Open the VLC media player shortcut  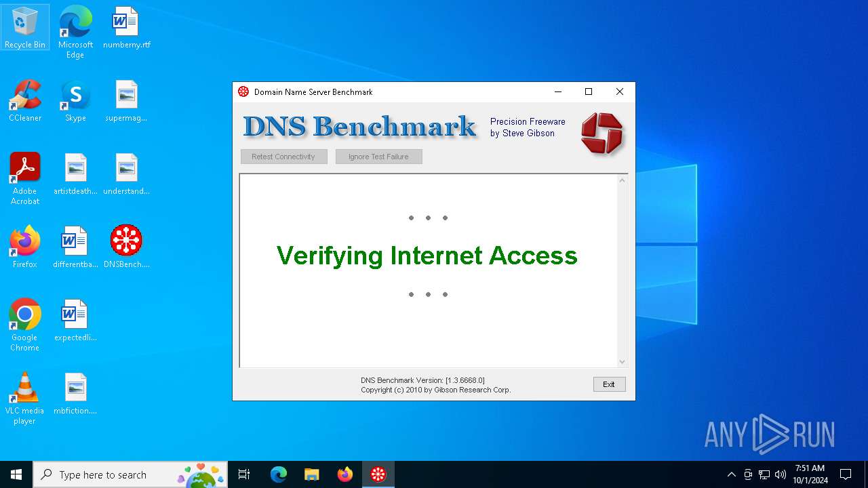(25, 399)
